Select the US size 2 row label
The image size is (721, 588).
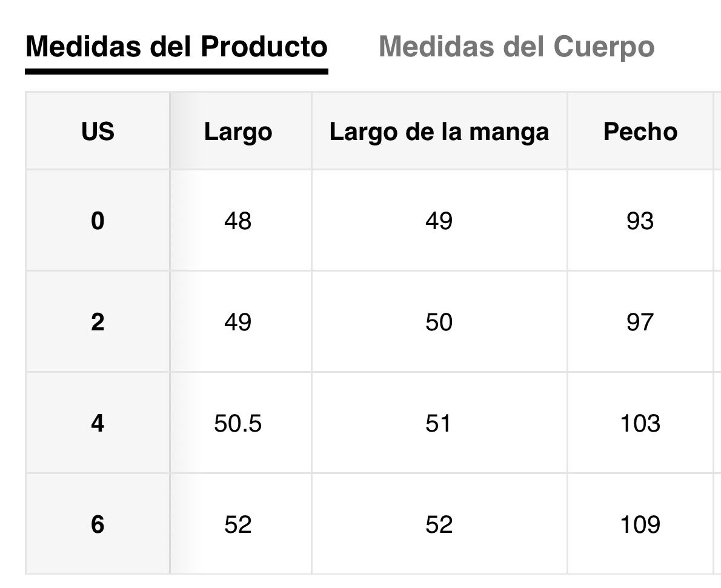pyautogui.click(x=98, y=322)
